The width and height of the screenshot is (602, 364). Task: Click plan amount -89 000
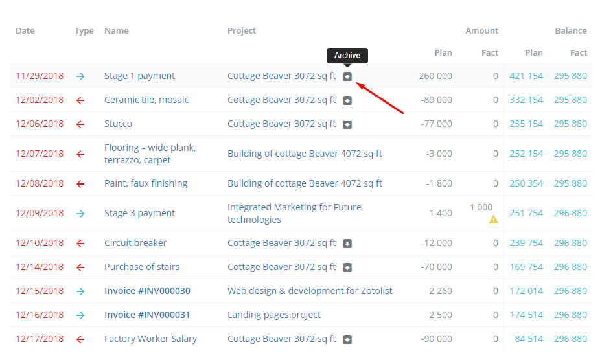point(437,100)
